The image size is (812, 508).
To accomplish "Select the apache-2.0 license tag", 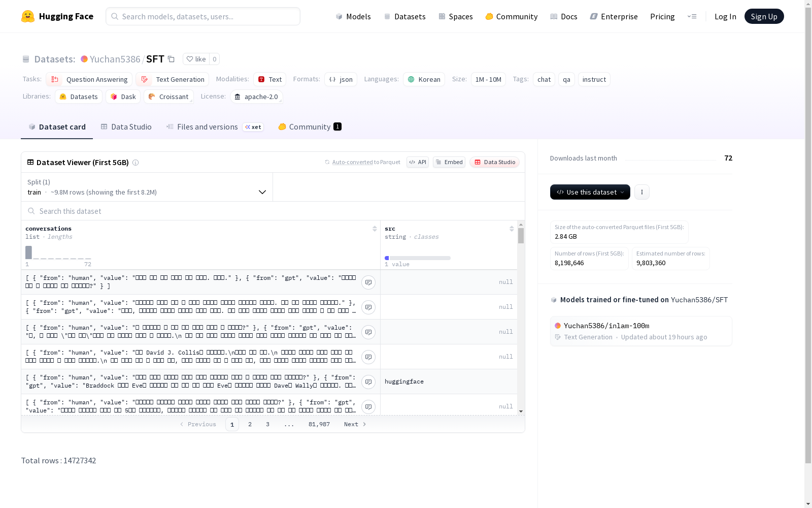I will [256, 97].
